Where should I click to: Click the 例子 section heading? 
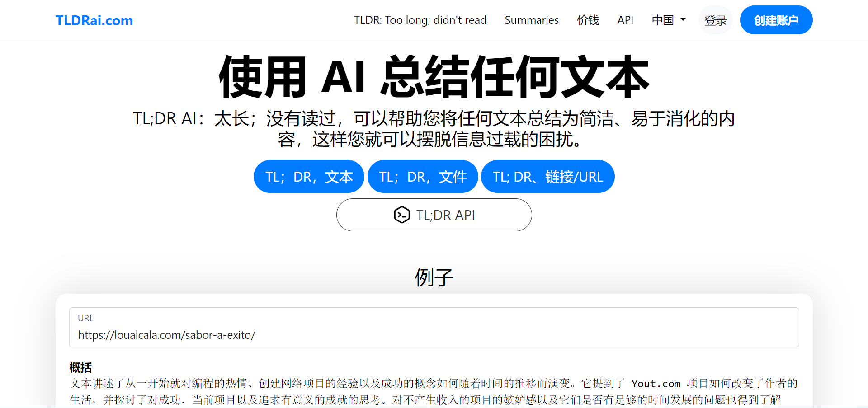click(434, 277)
